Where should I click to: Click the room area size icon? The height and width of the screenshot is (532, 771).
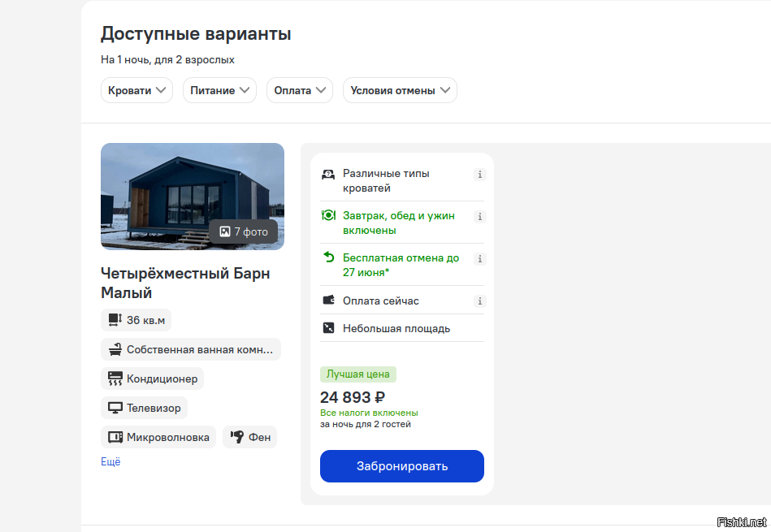(115, 320)
